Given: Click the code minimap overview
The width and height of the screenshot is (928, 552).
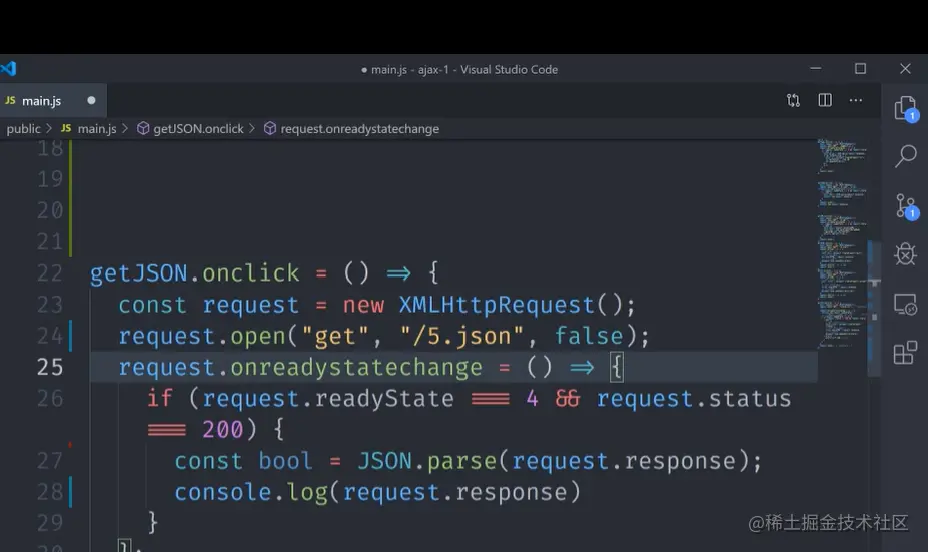Looking at the screenshot, I should click(842, 243).
